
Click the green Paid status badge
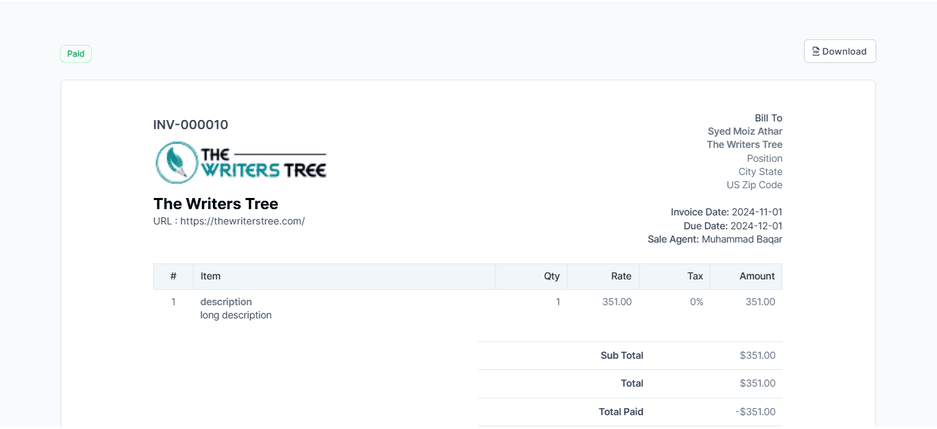[x=75, y=54]
